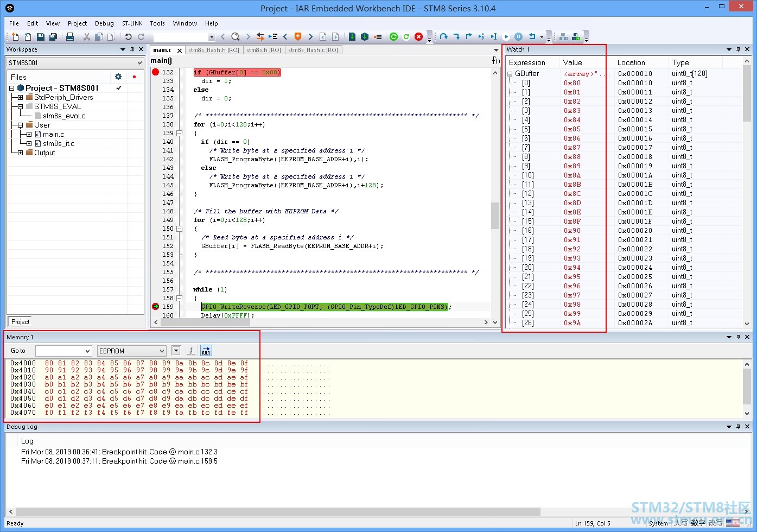Collapse the STM8S_EVAL folder

point(20,107)
